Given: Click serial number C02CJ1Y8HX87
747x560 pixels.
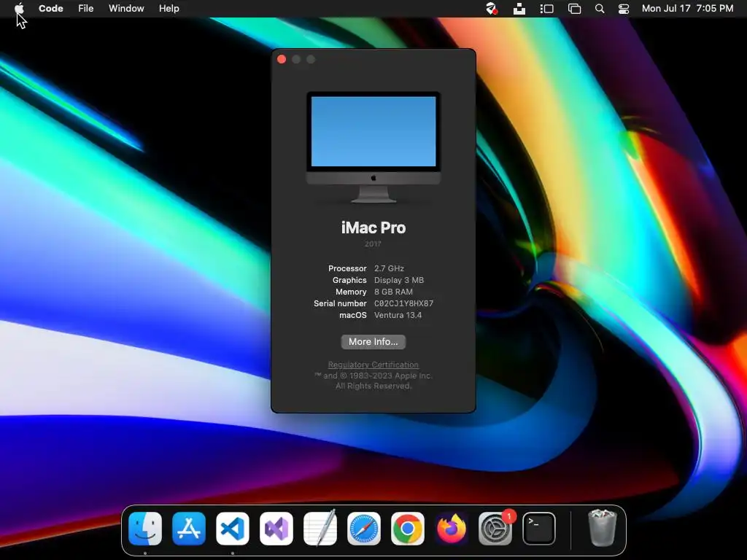Looking at the screenshot, I should (403, 303).
